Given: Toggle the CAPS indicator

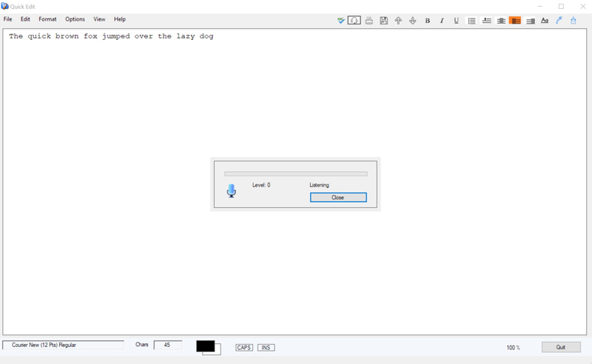Looking at the screenshot, I should (x=244, y=348).
